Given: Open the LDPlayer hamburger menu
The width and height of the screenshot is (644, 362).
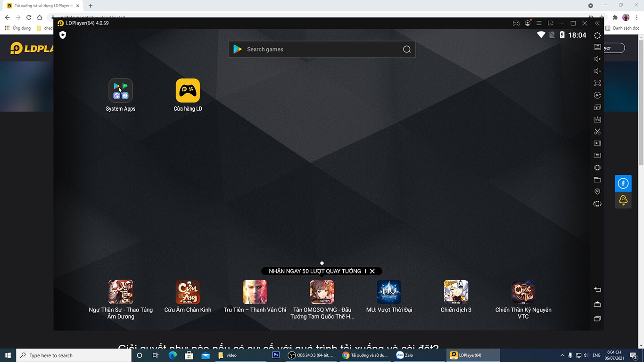Looking at the screenshot, I should pyautogui.click(x=539, y=23).
